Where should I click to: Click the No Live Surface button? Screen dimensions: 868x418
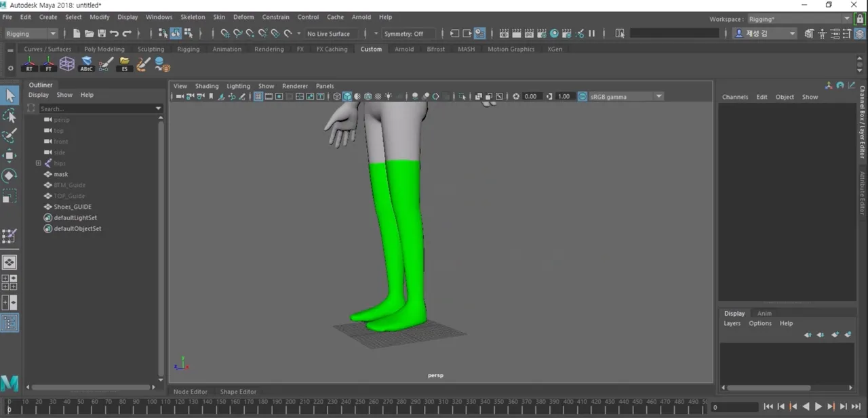click(x=328, y=34)
